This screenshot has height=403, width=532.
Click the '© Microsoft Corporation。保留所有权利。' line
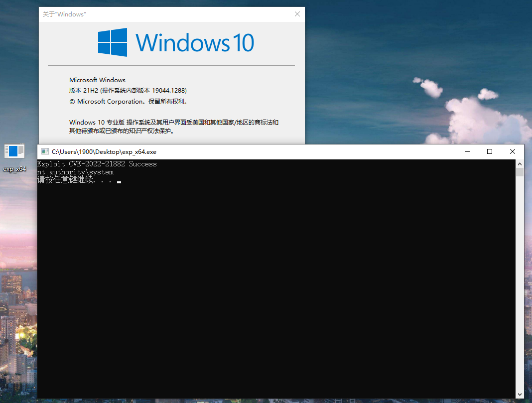[129, 102]
